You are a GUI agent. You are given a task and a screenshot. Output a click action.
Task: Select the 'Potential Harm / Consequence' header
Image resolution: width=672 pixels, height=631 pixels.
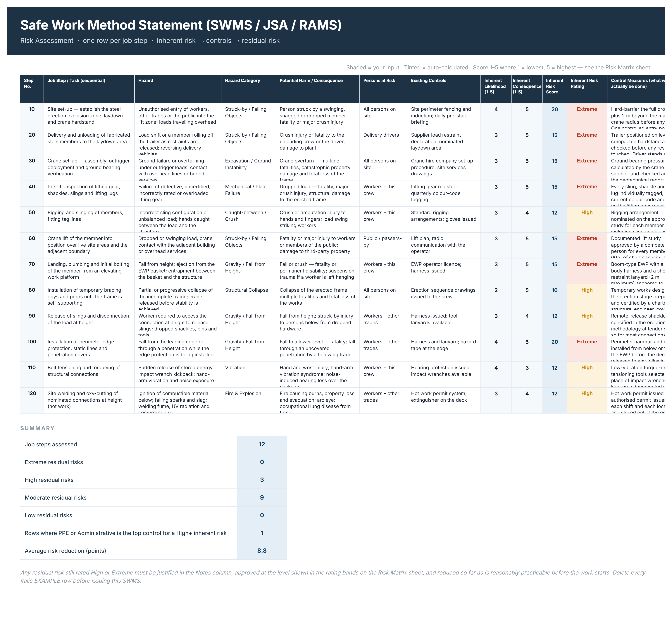(x=317, y=89)
